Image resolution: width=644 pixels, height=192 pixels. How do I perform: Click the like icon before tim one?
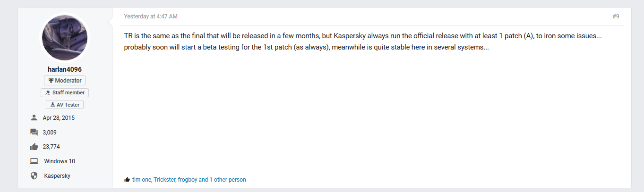tap(127, 180)
